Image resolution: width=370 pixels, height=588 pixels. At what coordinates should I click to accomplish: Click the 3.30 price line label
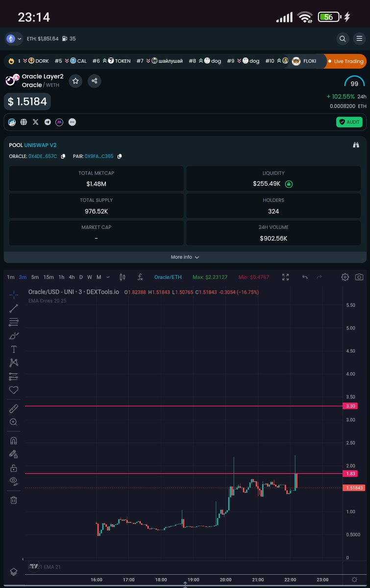point(351,406)
